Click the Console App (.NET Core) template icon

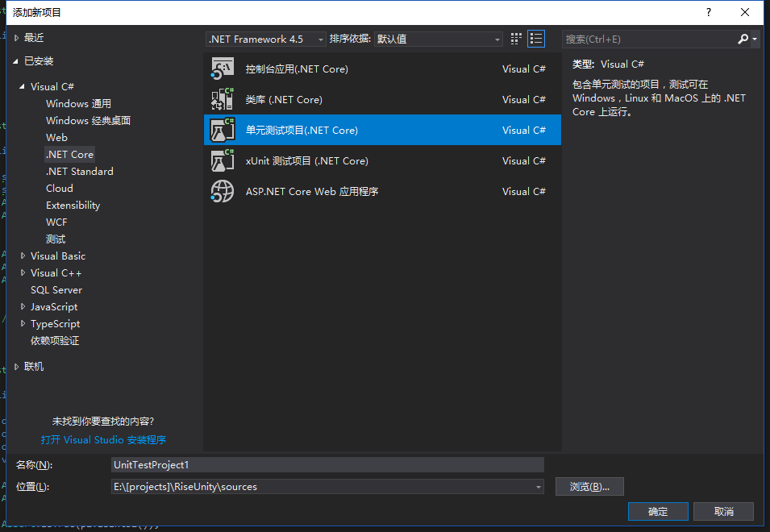[x=222, y=69]
